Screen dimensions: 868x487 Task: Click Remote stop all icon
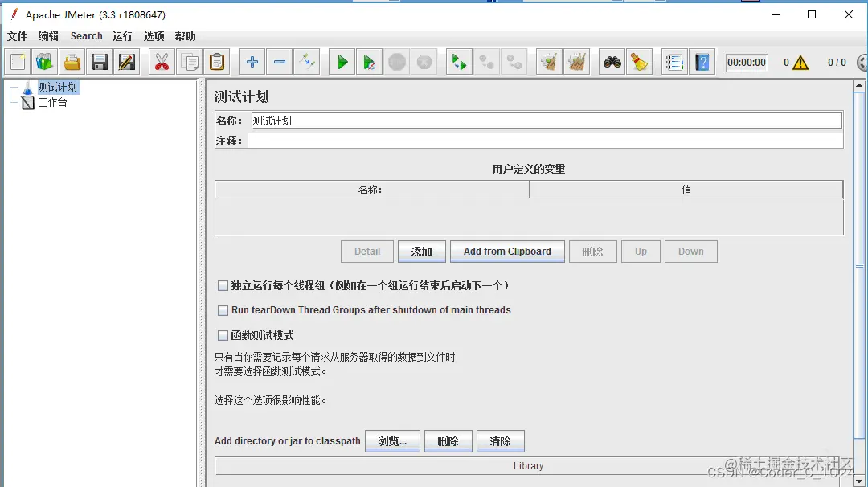point(486,62)
